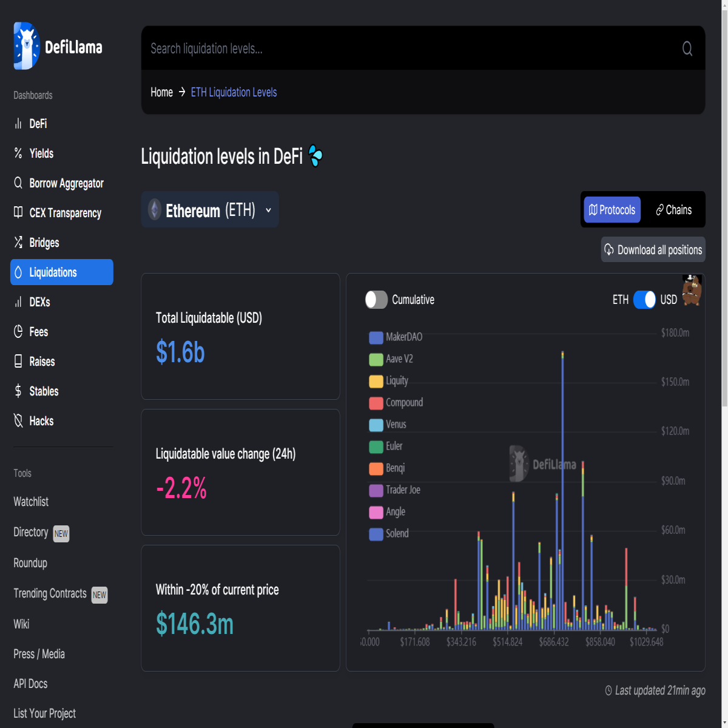
Task: Click the map icon on Protocols tab
Action: pyautogui.click(x=593, y=210)
